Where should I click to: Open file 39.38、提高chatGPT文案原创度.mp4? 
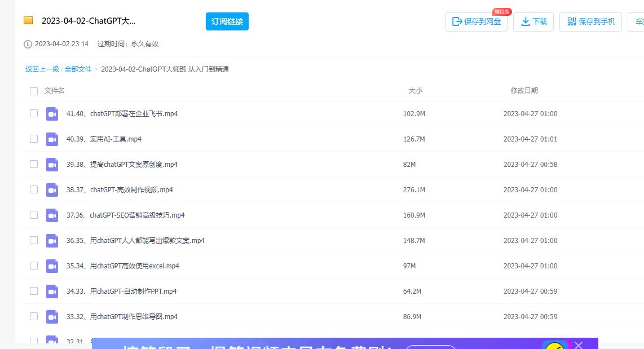pyautogui.click(x=122, y=165)
